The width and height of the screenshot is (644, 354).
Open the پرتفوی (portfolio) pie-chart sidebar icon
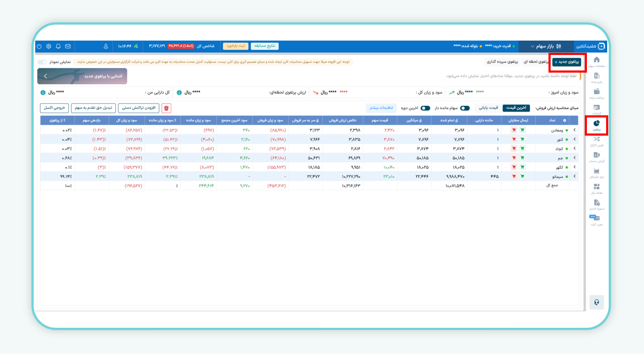(596, 124)
